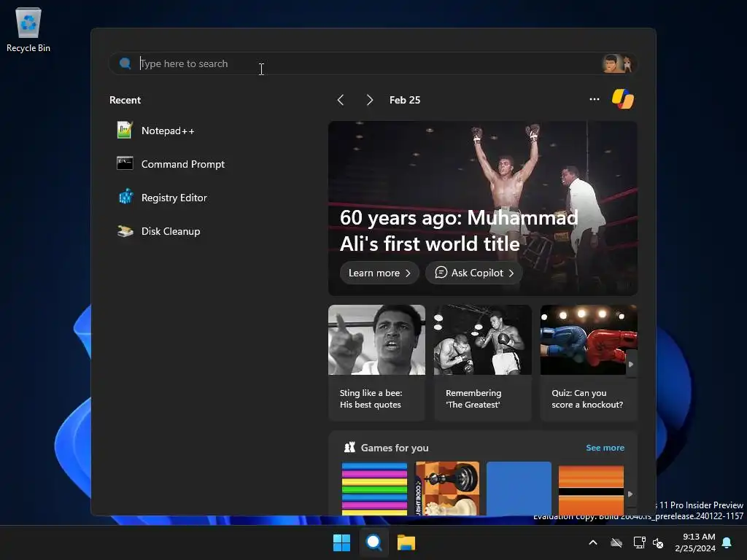Open File Explorer from the taskbar

tap(406, 542)
